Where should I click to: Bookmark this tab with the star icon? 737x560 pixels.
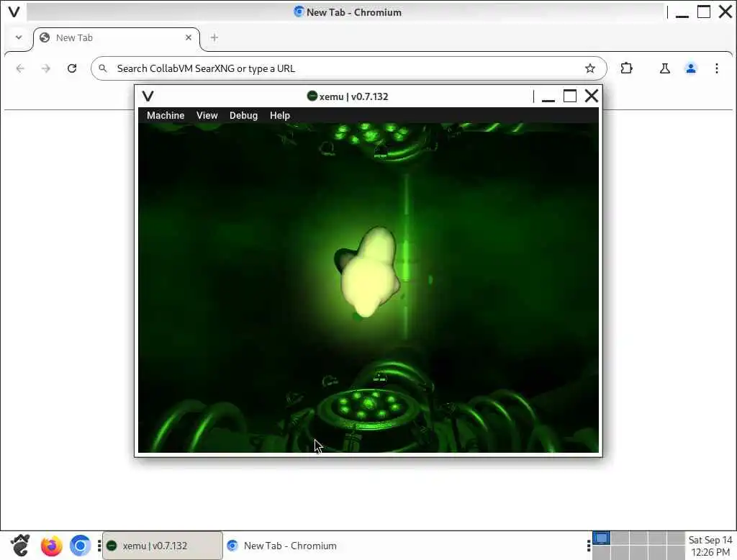(590, 68)
